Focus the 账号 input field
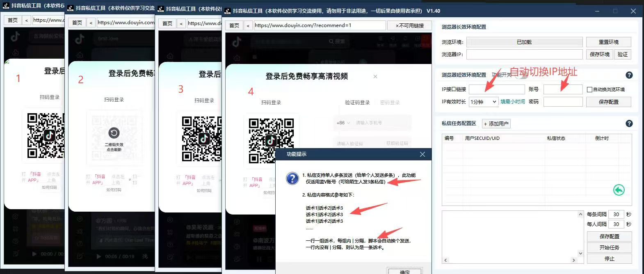Image resolution: width=644 pixels, height=274 pixels. [x=563, y=89]
